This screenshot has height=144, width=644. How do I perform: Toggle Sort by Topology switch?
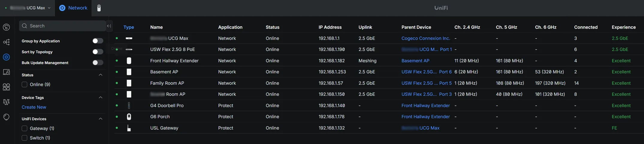pos(98,52)
